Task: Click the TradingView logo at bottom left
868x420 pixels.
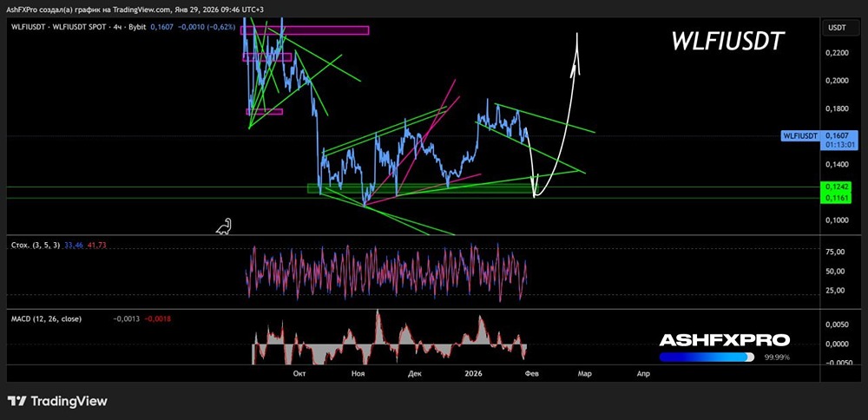Action: pyautogui.click(x=57, y=401)
